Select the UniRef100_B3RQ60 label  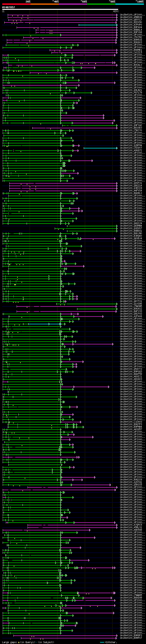point(131,236)
